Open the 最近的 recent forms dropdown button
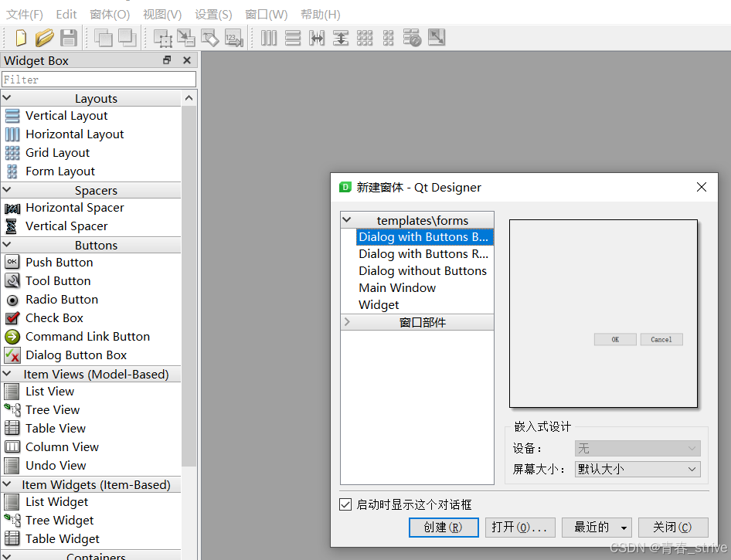Screen dimensions: 731x560 point(597,528)
